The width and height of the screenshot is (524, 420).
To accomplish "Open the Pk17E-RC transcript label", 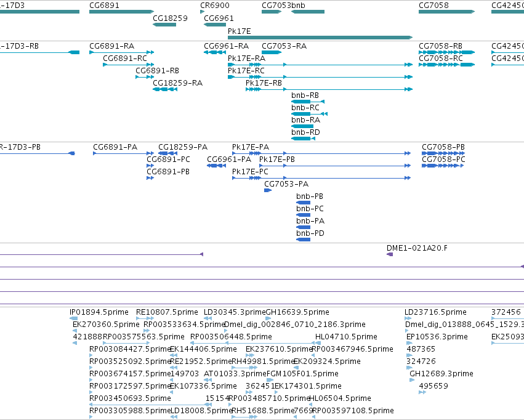I will click(246, 71).
